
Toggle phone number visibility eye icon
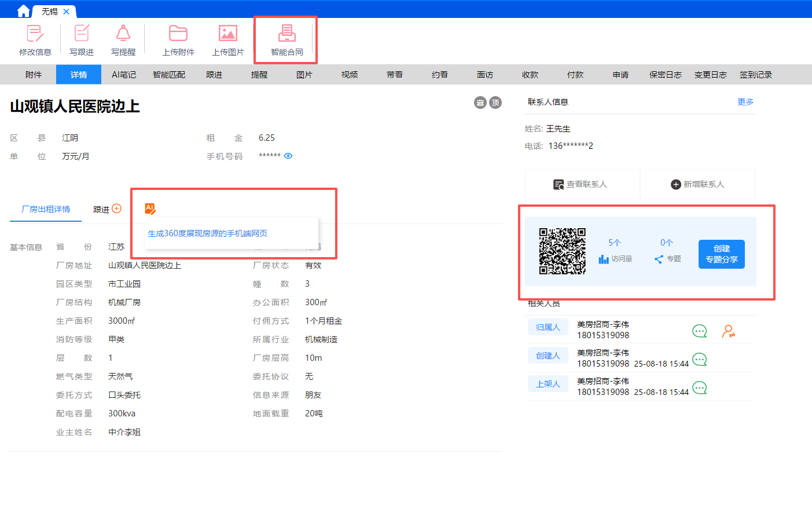tap(288, 156)
